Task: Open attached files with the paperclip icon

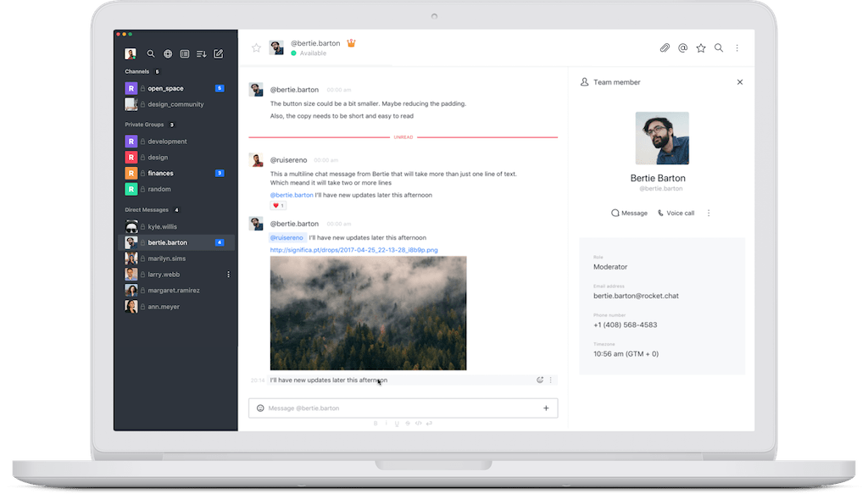Action: click(665, 48)
